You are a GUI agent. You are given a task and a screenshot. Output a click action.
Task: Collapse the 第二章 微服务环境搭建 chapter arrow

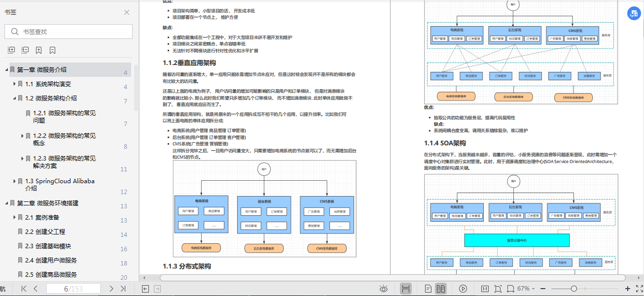click(6, 203)
